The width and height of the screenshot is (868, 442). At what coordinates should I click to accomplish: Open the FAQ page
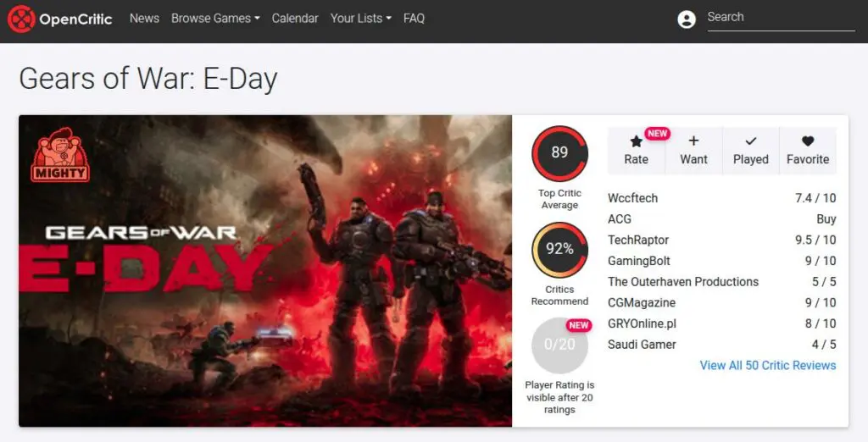click(414, 19)
